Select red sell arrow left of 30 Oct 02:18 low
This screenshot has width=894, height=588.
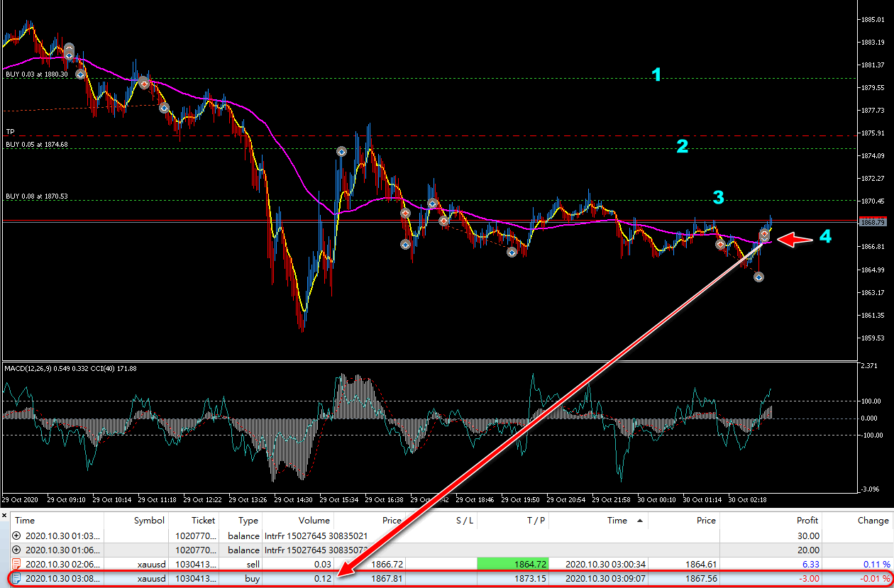720,244
